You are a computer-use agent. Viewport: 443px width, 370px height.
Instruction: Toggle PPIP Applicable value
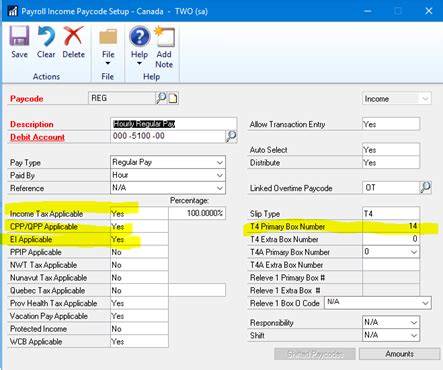click(139, 252)
